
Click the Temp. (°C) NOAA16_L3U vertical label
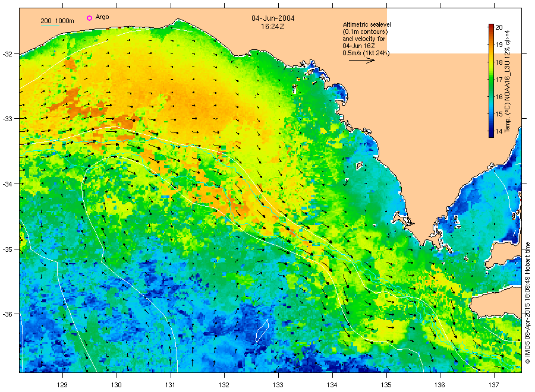(508, 81)
